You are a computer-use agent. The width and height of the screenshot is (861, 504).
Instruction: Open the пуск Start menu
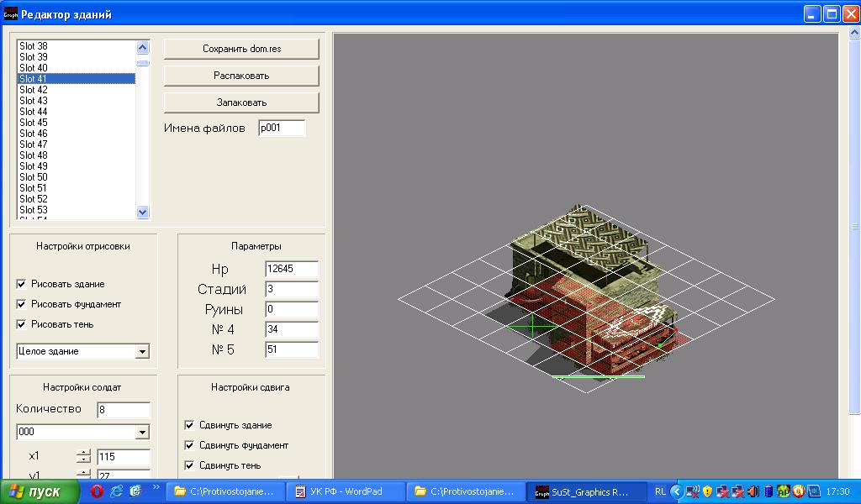40,491
